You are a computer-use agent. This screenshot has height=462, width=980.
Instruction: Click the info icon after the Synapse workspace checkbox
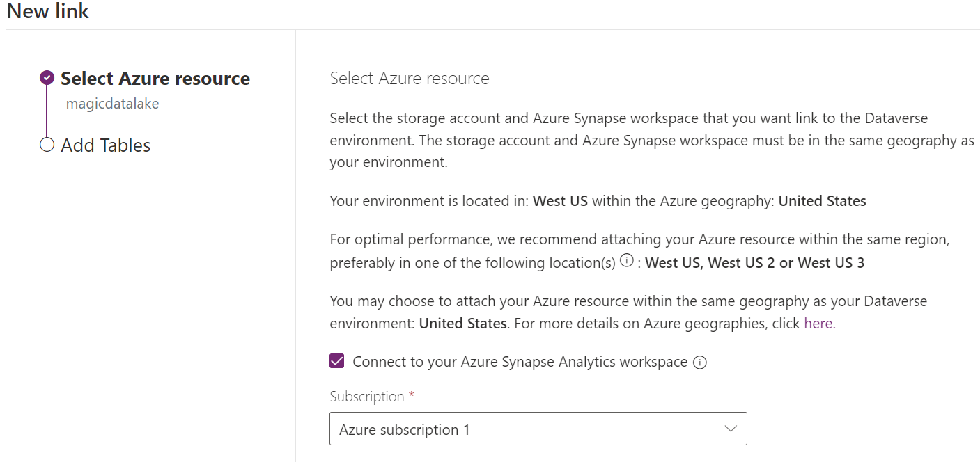click(701, 362)
